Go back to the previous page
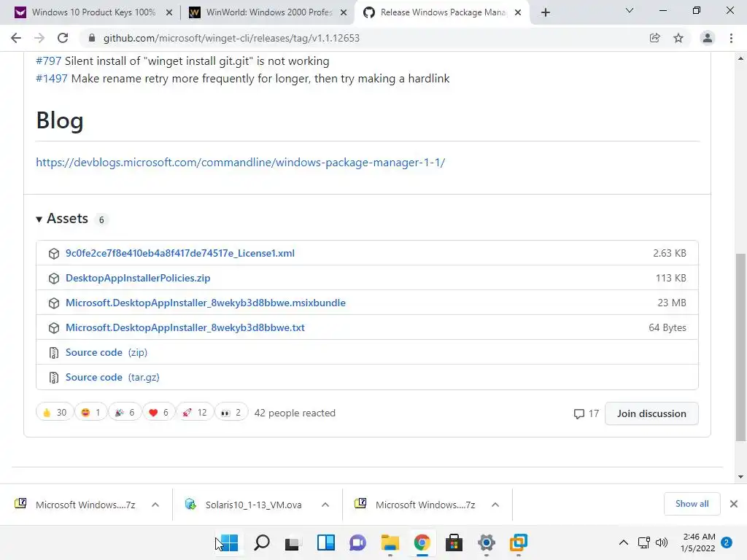747x560 pixels. pos(16,38)
